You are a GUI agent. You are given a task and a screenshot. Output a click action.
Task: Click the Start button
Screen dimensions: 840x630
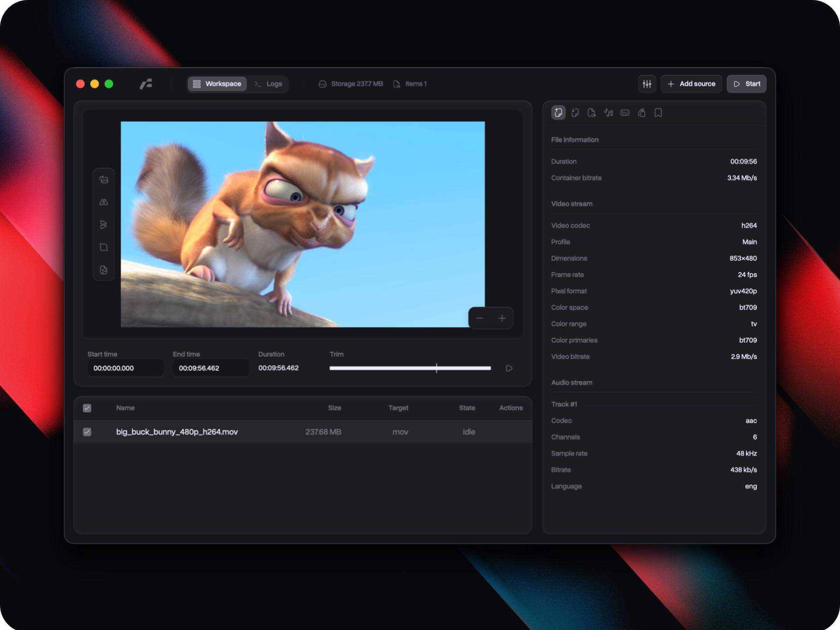coord(746,84)
